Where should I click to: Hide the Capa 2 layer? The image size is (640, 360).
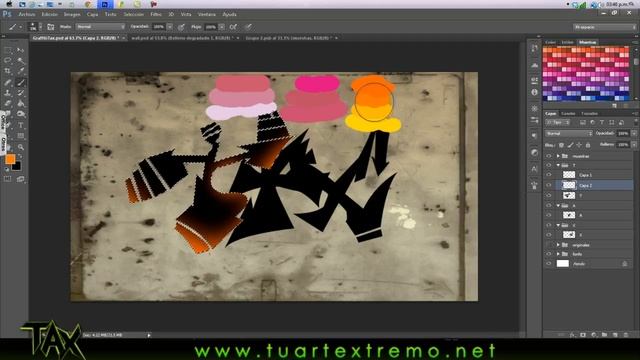(549, 185)
